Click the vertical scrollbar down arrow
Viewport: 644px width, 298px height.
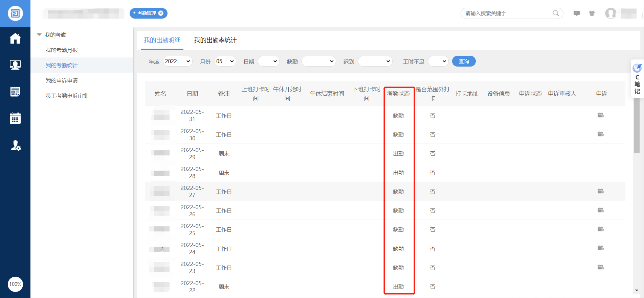coord(637,290)
